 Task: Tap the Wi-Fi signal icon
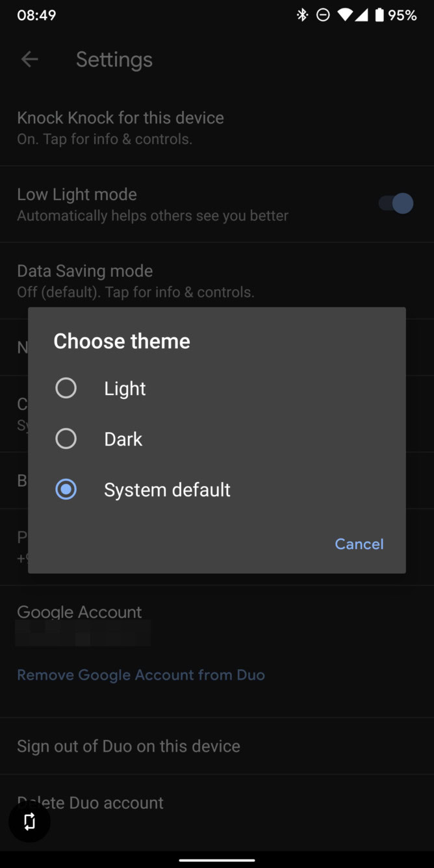click(345, 15)
